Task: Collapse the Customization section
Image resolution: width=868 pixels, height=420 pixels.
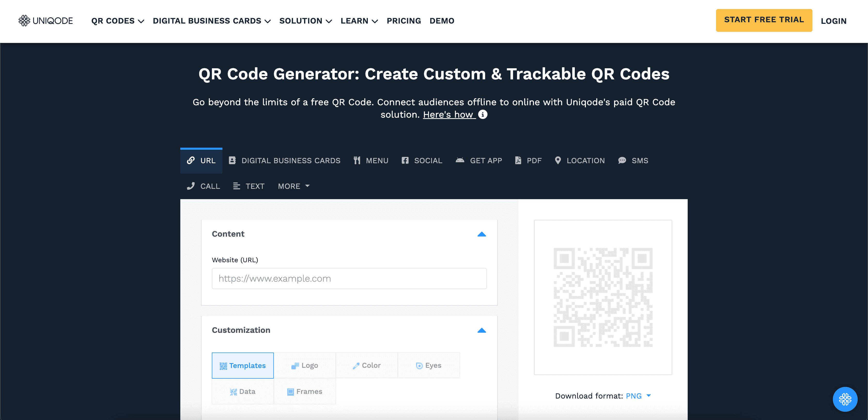Action: (x=482, y=330)
